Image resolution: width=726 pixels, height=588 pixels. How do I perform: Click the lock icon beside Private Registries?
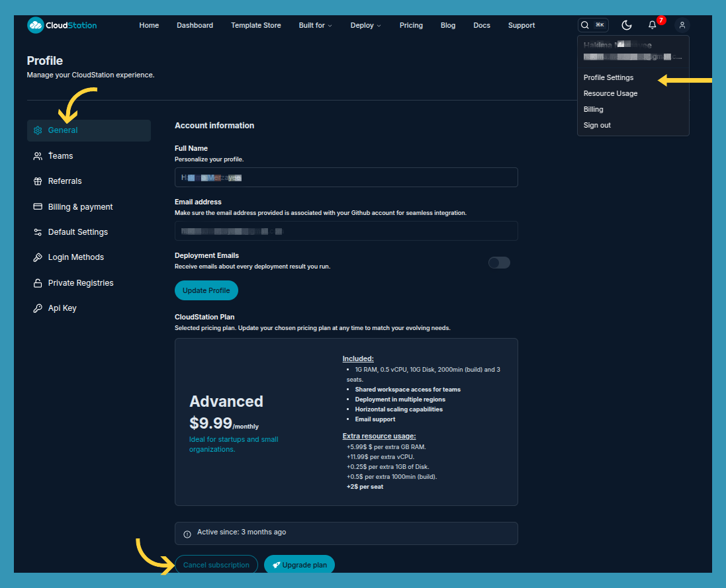38,283
